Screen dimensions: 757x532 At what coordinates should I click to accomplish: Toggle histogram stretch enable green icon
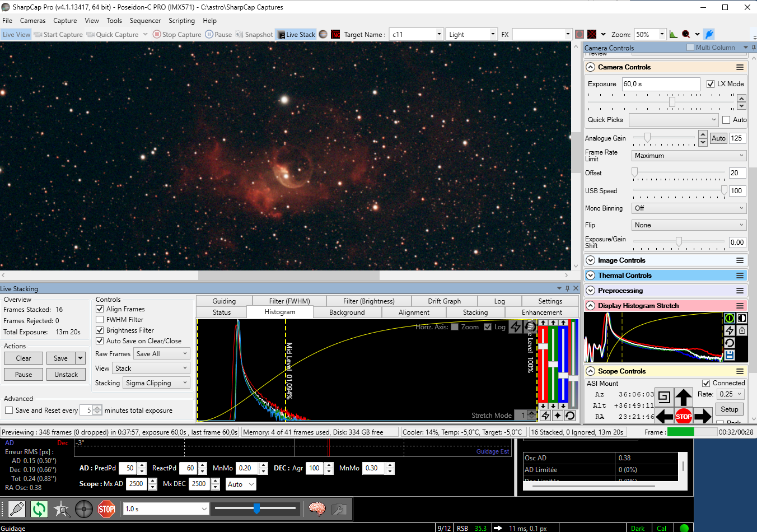point(729,318)
